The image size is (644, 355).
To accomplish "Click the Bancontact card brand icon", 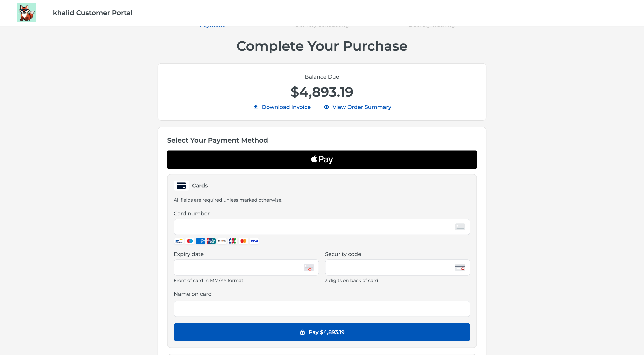I will tap(179, 241).
